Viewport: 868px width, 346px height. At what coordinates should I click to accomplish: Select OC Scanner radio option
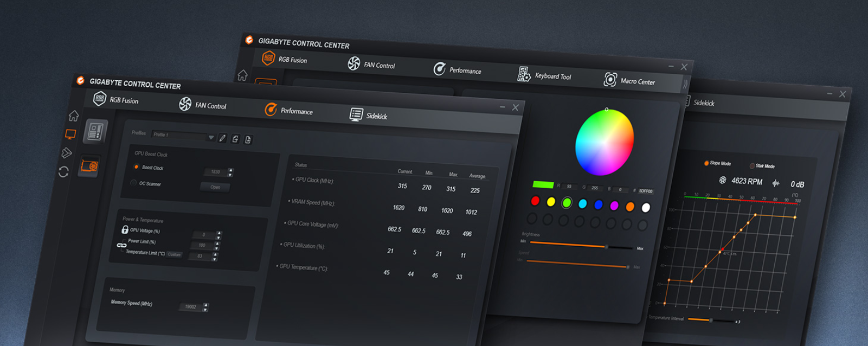pos(133,183)
